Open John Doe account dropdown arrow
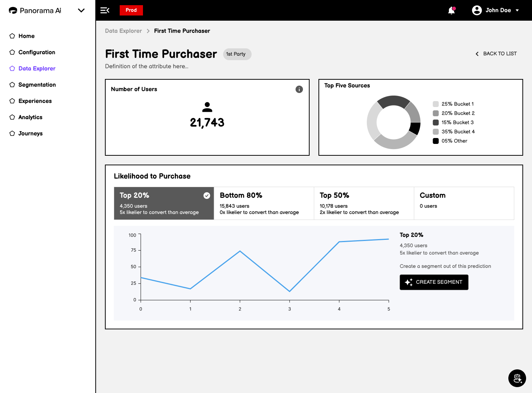This screenshot has width=532, height=393. pos(517,10)
